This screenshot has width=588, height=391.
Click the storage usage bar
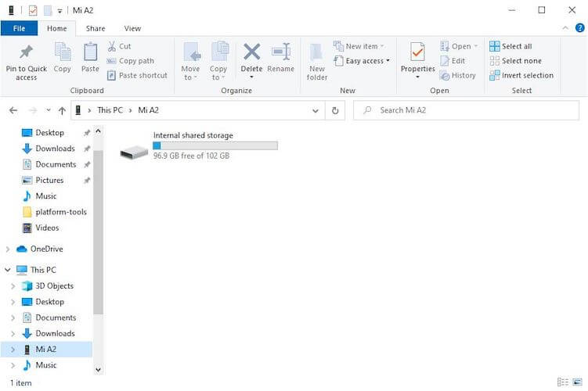(x=215, y=145)
